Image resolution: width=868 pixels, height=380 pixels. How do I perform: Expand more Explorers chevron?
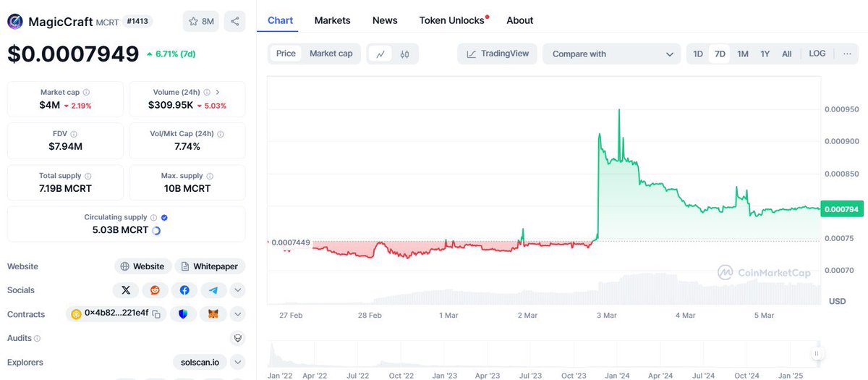click(x=237, y=362)
